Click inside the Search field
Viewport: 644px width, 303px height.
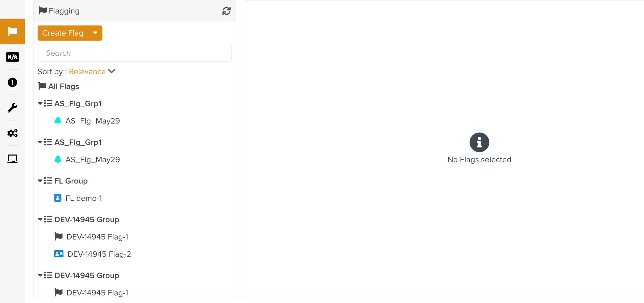[x=134, y=53]
